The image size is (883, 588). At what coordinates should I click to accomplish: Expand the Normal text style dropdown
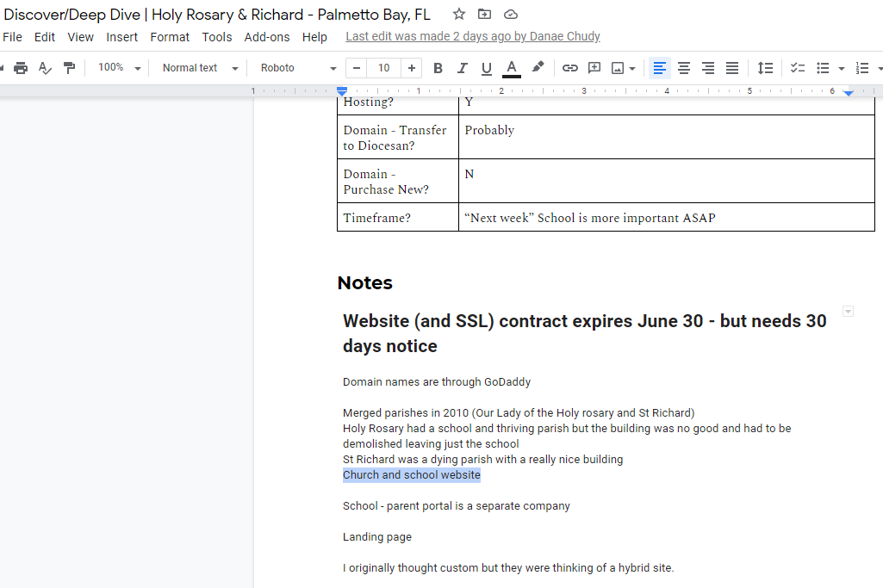(200, 68)
